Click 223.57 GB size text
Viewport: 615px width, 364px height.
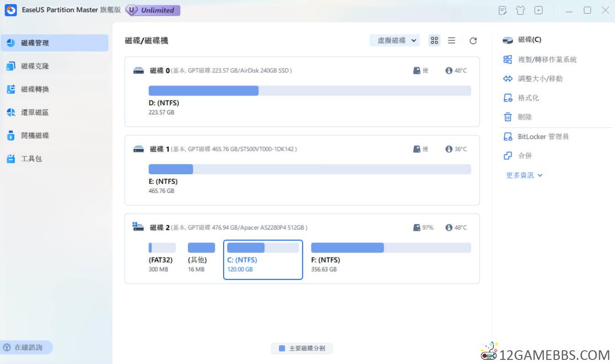[x=161, y=112]
